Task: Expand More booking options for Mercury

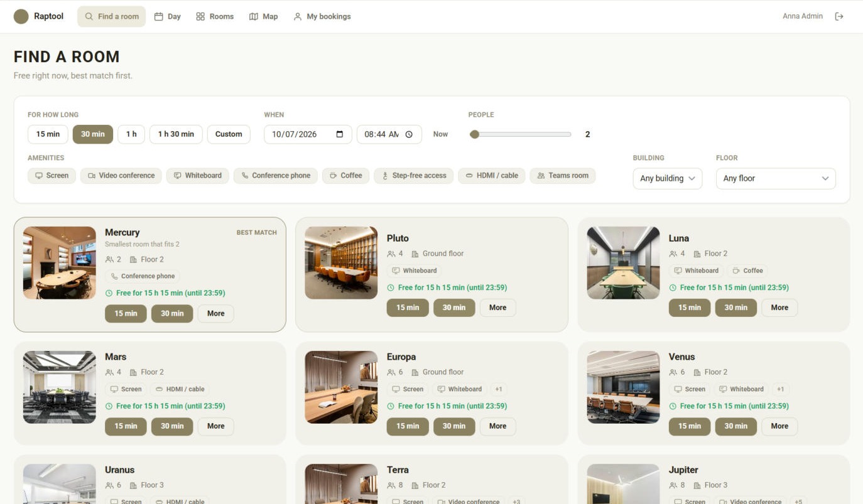Action: point(216,314)
